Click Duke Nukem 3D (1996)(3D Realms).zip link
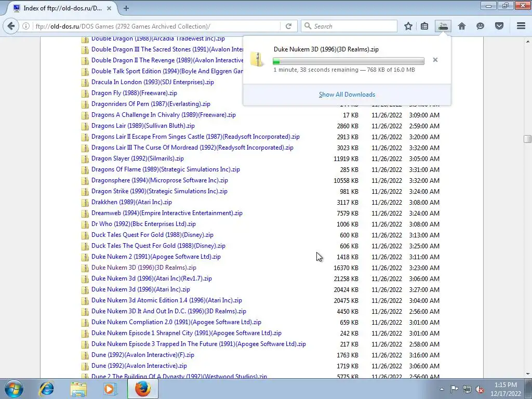The width and height of the screenshot is (532, 399). click(143, 268)
